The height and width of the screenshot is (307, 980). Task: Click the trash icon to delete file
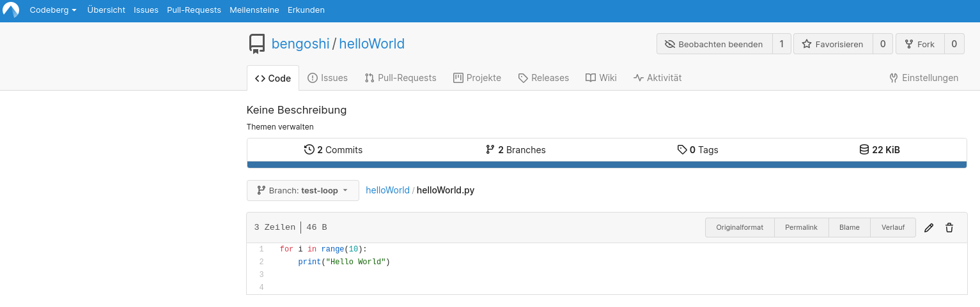[949, 228]
